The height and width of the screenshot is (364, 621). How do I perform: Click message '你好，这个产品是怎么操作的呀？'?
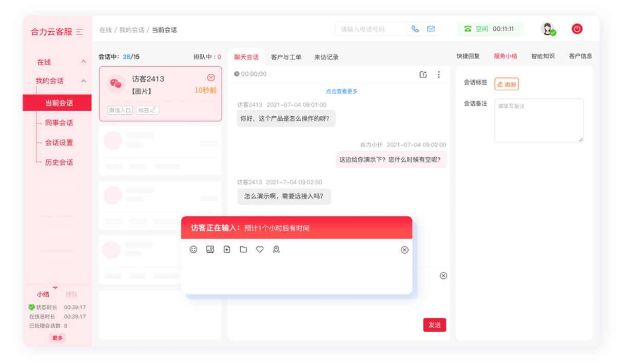click(286, 118)
